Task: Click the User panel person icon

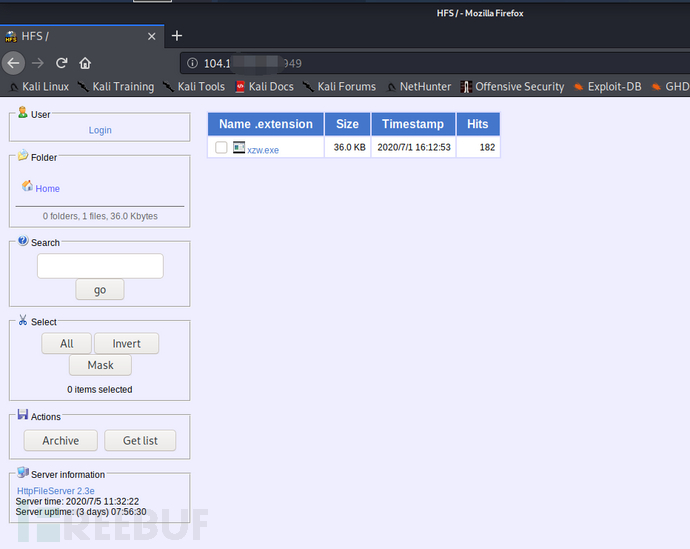Action: pos(22,113)
